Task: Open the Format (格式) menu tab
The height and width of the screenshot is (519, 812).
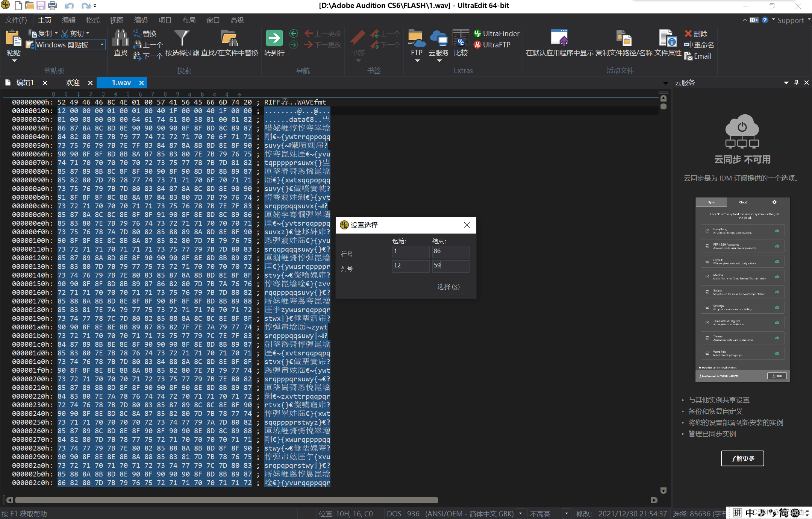Action: (92, 20)
